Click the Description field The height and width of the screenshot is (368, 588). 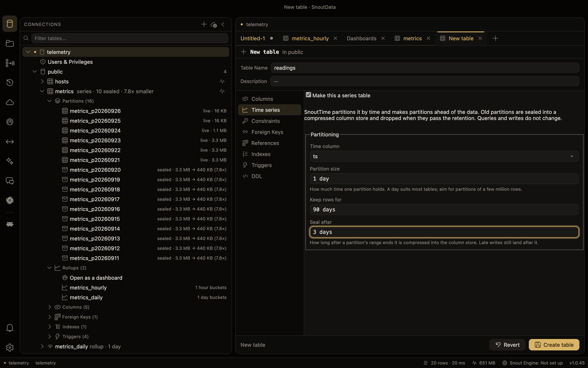tap(425, 81)
